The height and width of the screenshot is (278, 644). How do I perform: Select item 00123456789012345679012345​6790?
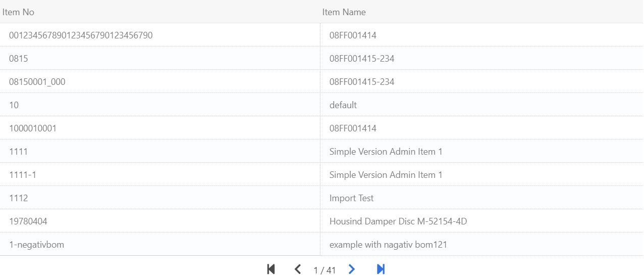[x=81, y=35]
